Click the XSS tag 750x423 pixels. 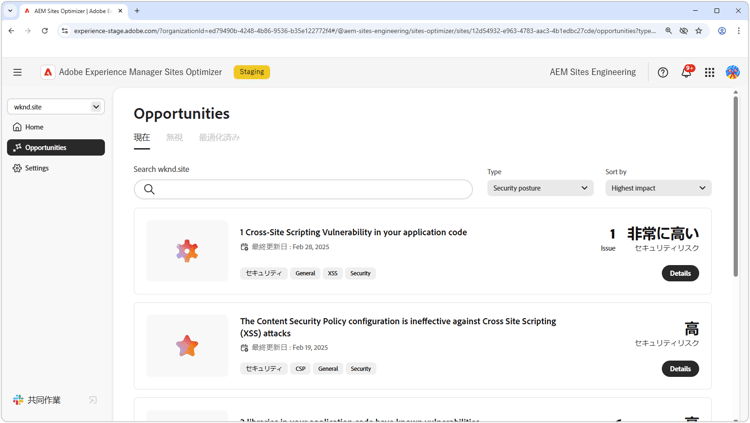pyautogui.click(x=332, y=273)
